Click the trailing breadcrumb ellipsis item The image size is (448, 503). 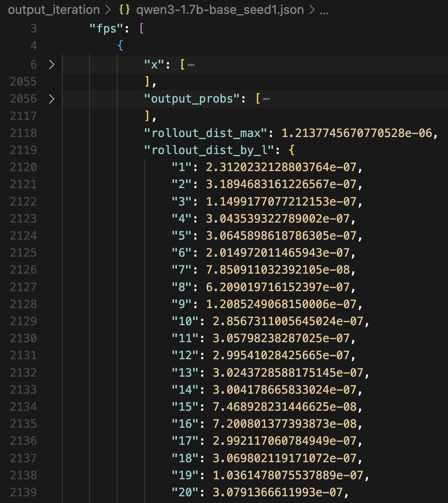324,11
